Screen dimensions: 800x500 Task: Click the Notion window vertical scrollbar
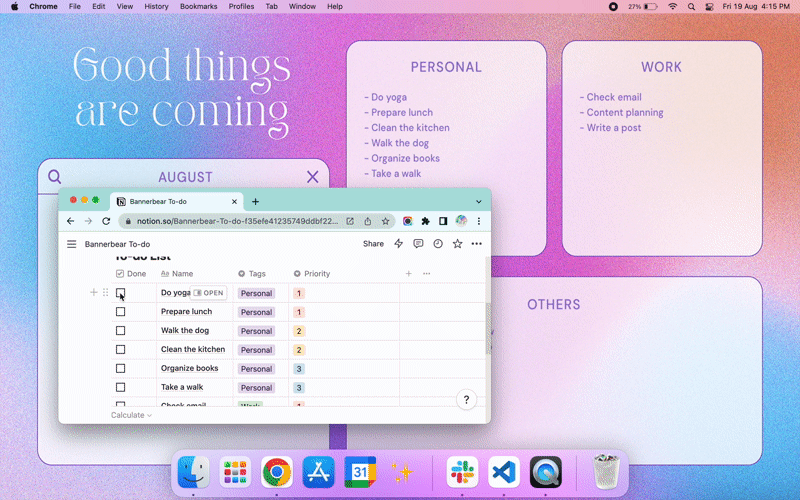point(488,329)
